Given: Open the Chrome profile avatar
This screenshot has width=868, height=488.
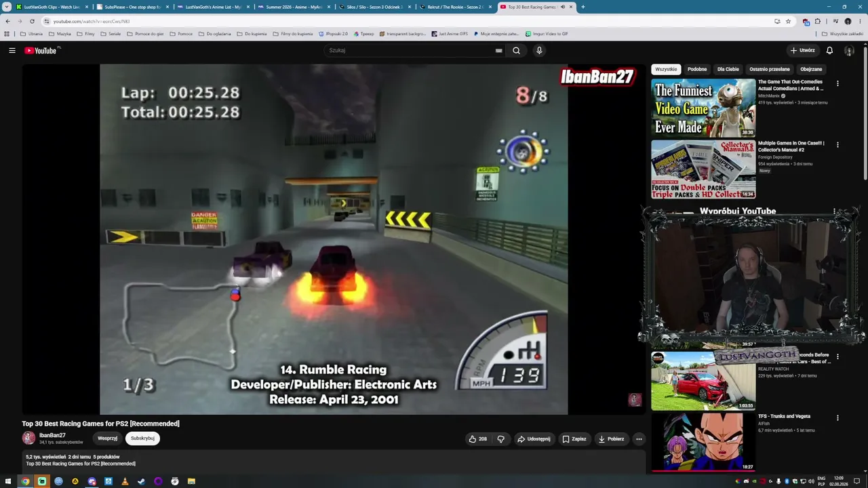Looking at the screenshot, I should coord(848,21).
